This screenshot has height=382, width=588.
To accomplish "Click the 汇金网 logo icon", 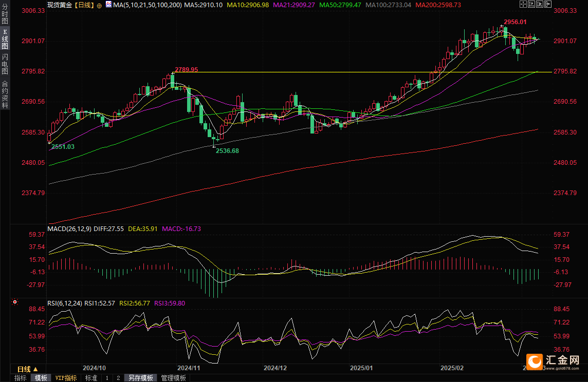I will 535,361.
